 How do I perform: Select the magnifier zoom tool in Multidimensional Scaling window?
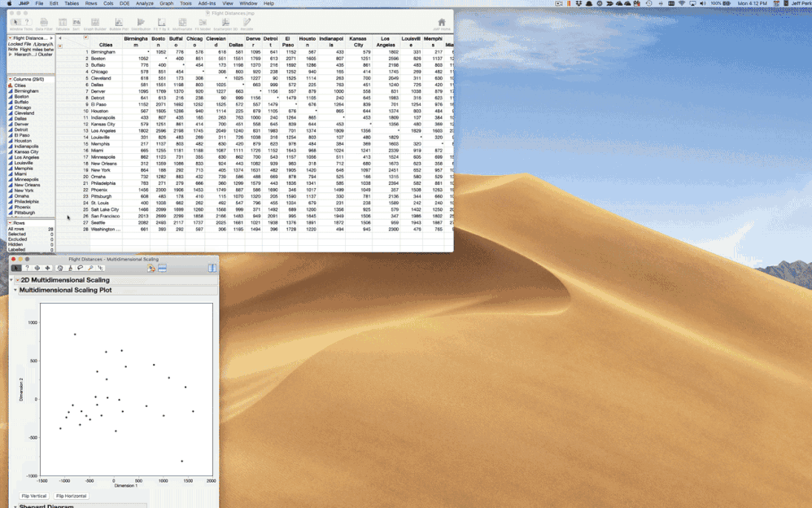tap(90, 268)
